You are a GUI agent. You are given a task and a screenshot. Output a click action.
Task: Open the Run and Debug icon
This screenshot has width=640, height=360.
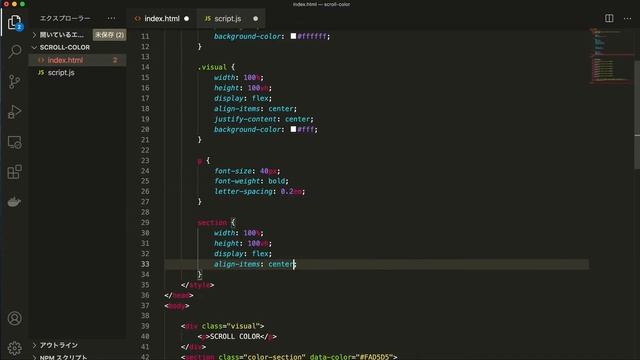tap(15, 112)
